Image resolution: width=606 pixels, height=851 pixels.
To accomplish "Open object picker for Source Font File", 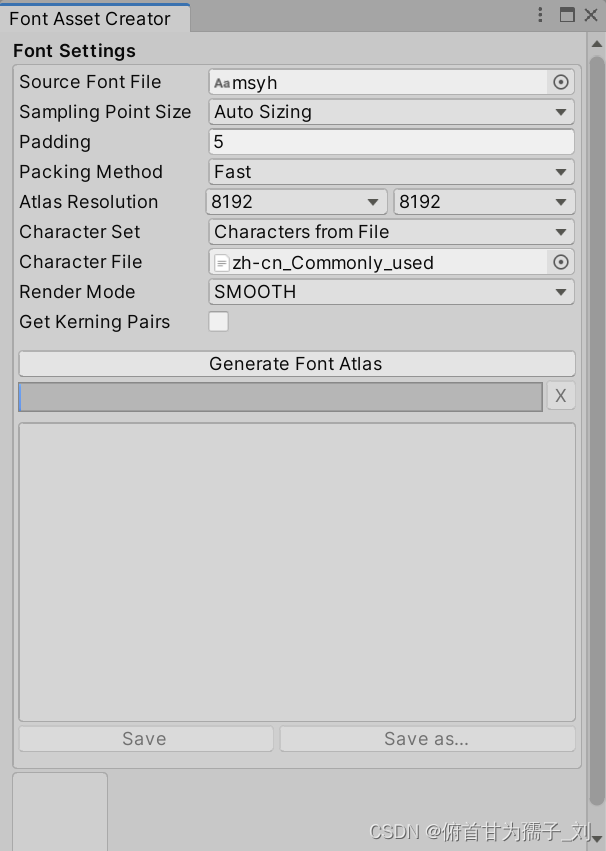I will [560, 82].
